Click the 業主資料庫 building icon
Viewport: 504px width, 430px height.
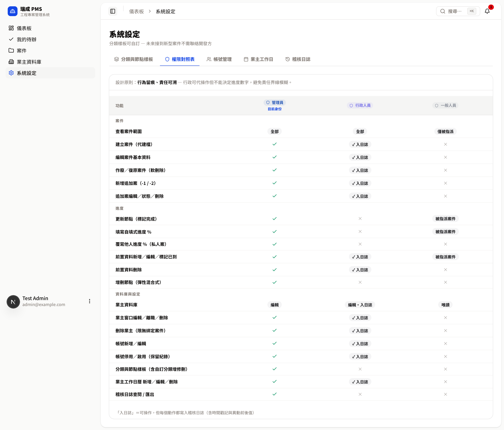point(11,62)
